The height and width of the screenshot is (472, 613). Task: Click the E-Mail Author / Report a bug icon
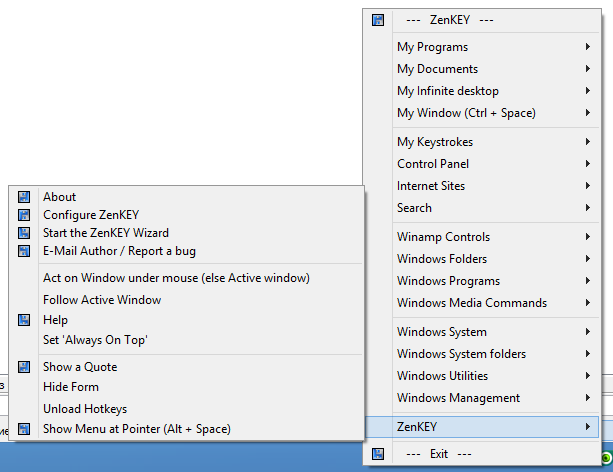24,251
